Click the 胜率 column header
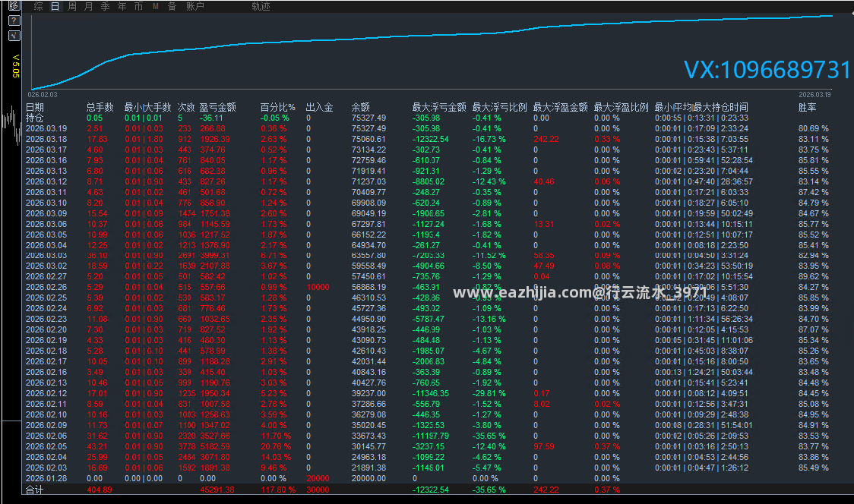 pyautogui.click(x=807, y=107)
